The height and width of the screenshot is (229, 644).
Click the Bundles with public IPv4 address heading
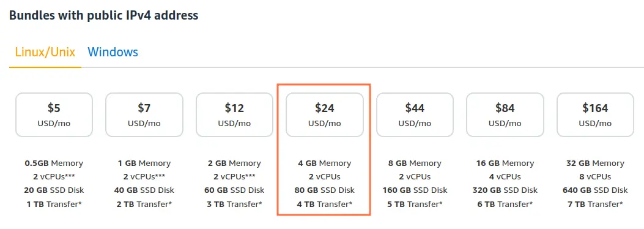pyautogui.click(x=103, y=16)
